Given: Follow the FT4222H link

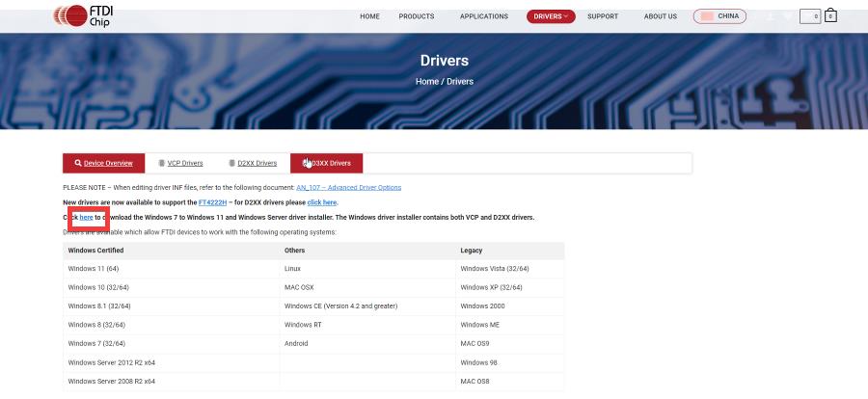Looking at the screenshot, I should point(212,202).
